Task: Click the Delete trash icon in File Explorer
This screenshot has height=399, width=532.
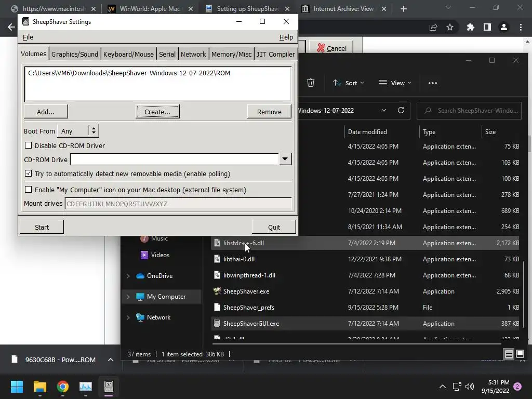Action: (x=311, y=83)
